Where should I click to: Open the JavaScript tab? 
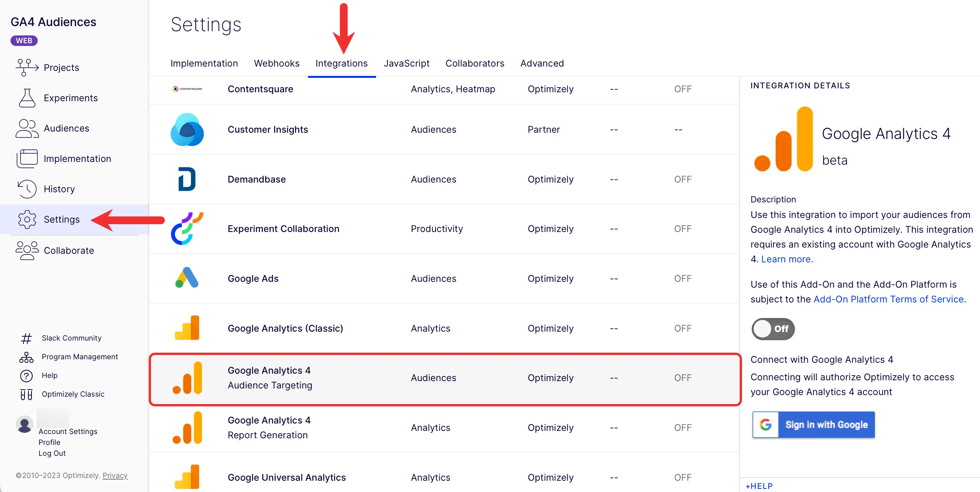click(407, 63)
